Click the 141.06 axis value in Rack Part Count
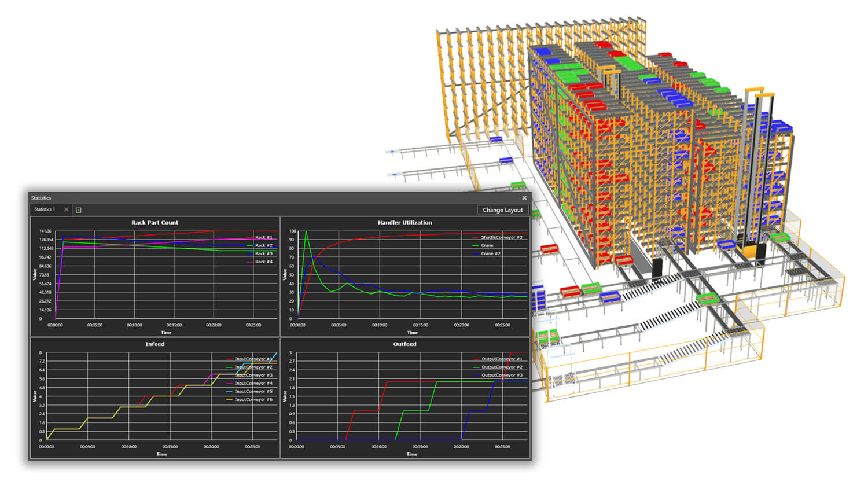 pyautogui.click(x=45, y=231)
